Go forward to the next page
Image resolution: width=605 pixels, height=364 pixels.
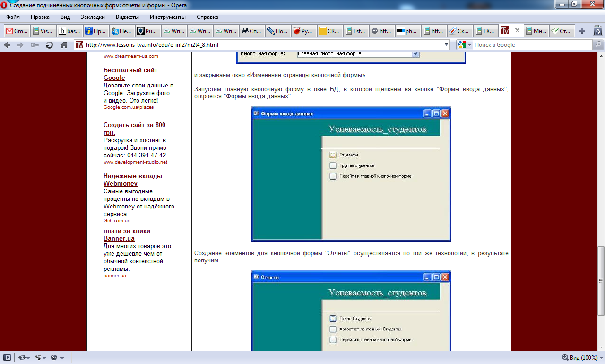point(20,45)
